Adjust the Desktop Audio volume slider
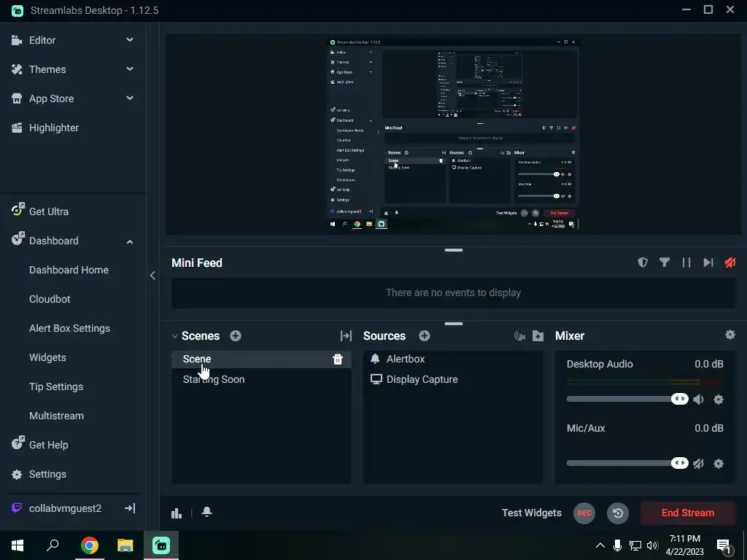This screenshot has width=747, height=560. [x=679, y=399]
